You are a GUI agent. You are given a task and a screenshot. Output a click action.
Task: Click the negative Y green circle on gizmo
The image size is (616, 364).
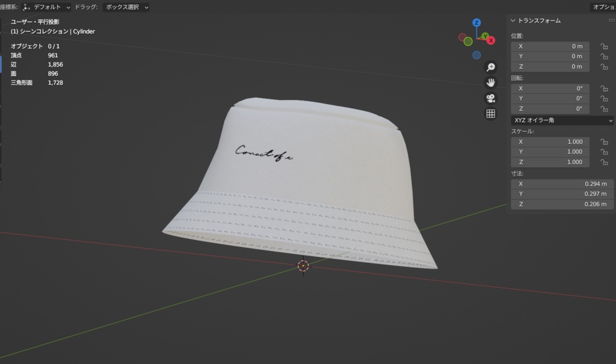(468, 42)
